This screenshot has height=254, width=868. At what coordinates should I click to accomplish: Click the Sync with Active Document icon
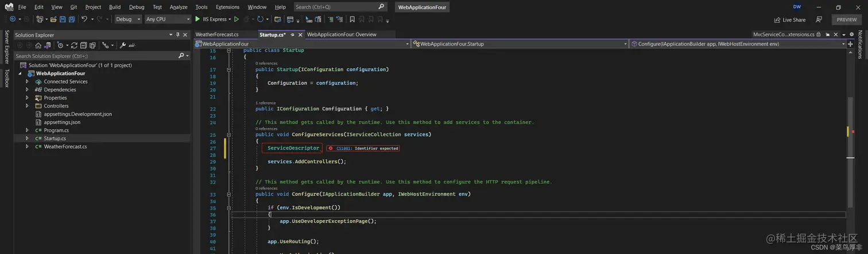click(x=74, y=45)
